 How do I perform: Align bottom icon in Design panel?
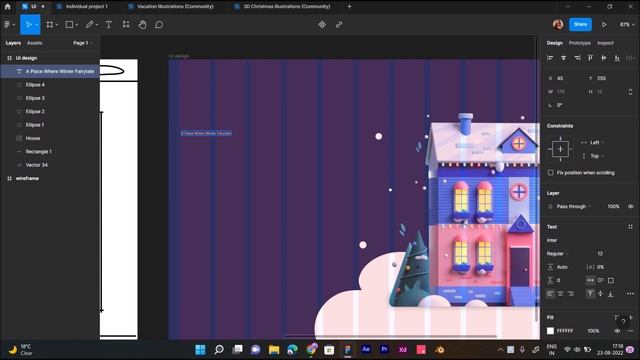[617, 58]
